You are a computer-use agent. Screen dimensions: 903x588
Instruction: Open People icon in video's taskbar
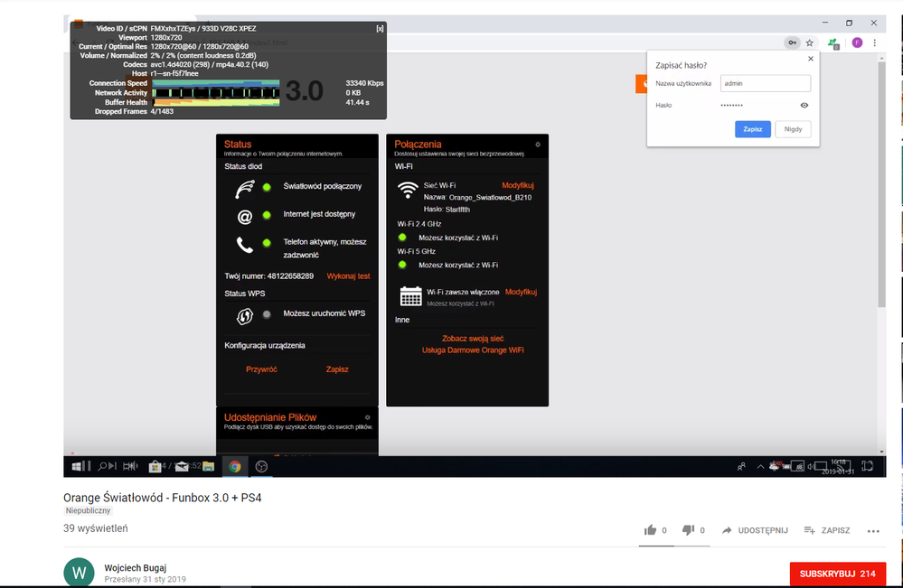point(741,467)
